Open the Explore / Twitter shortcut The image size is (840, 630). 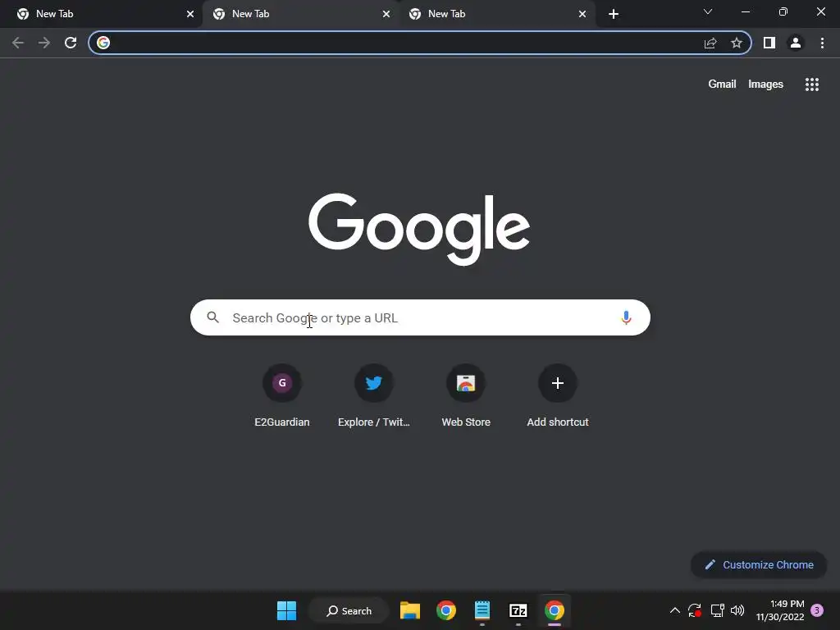tap(374, 395)
